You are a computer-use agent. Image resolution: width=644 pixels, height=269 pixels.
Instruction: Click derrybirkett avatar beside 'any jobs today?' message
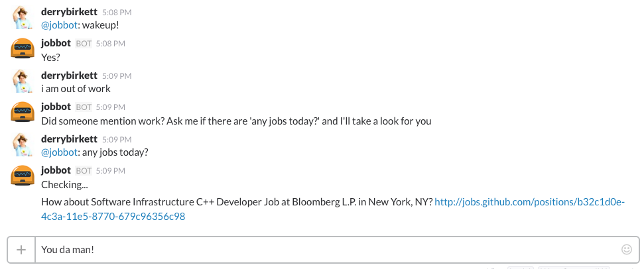pyautogui.click(x=22, y=144)
